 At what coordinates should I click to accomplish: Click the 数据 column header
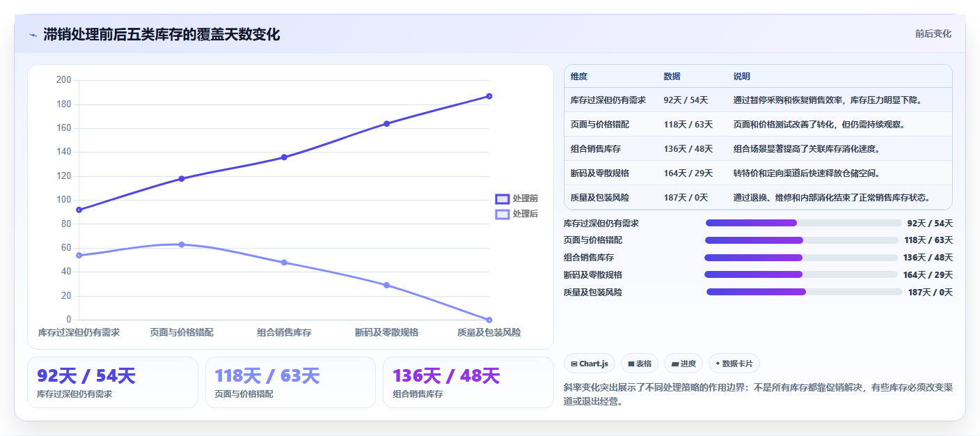point(672,77)
